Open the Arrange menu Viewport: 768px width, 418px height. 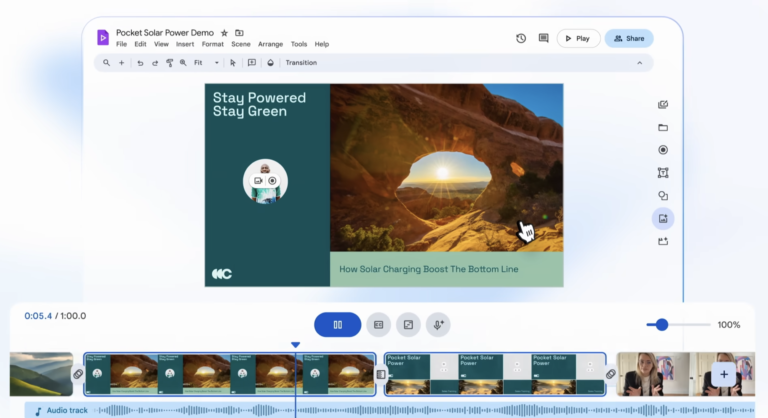click(x=270, y=44)
